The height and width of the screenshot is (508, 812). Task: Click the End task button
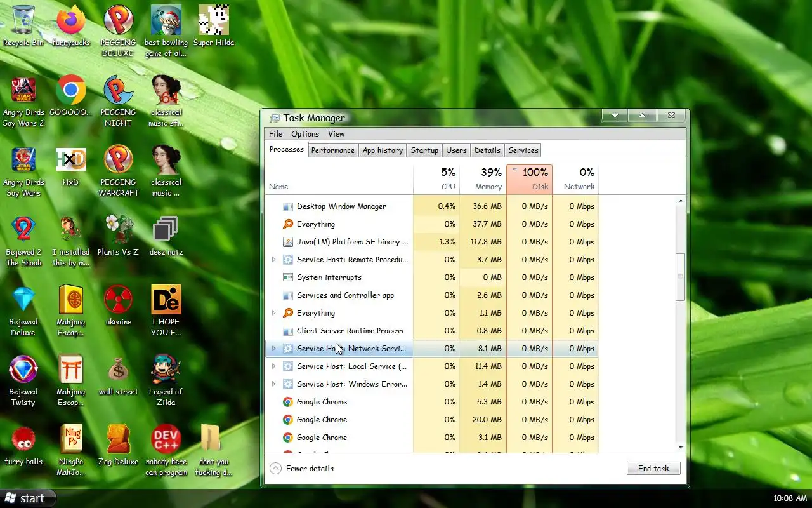click(653, 469)
